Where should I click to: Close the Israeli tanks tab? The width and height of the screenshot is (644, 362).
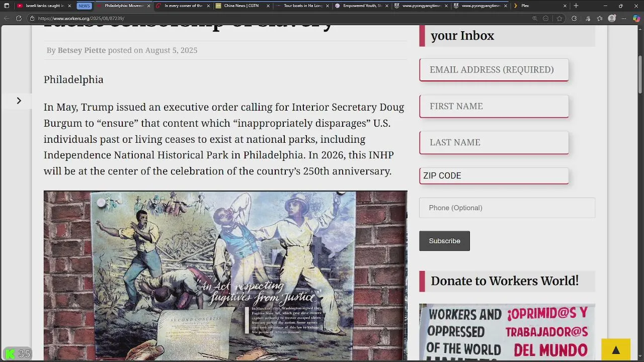69,6
